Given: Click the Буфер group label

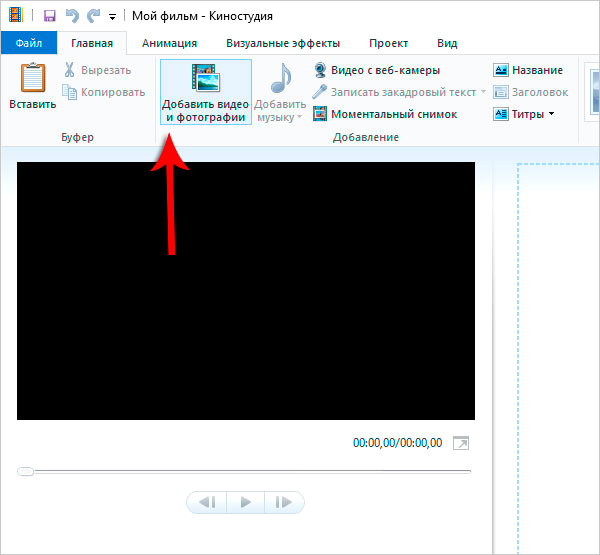Looking at the screenshot, I should point(77,137).
